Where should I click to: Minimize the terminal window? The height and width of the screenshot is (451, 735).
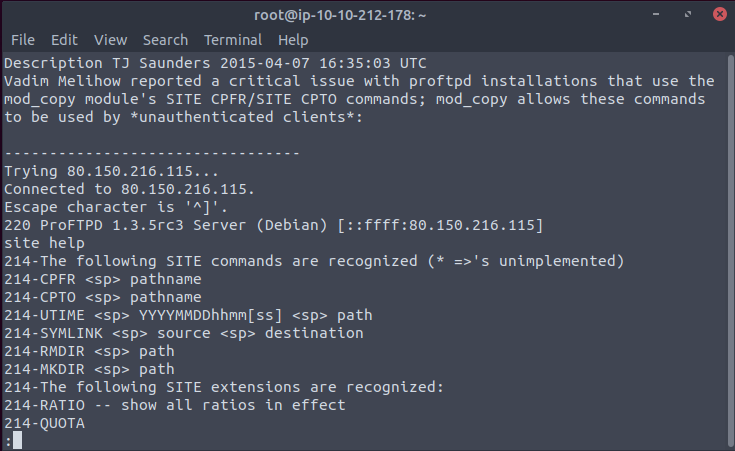coord(656,15)
